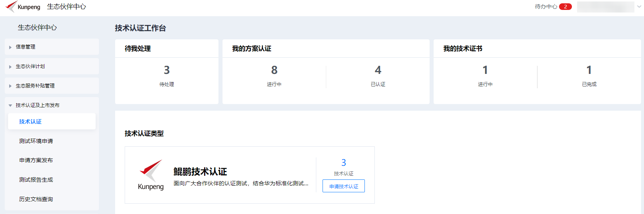Collapse the 技术认证及上市发布 menu arrow
Image resolution: width=644 pixels, height=214 pixels.
tap(10, 106)
